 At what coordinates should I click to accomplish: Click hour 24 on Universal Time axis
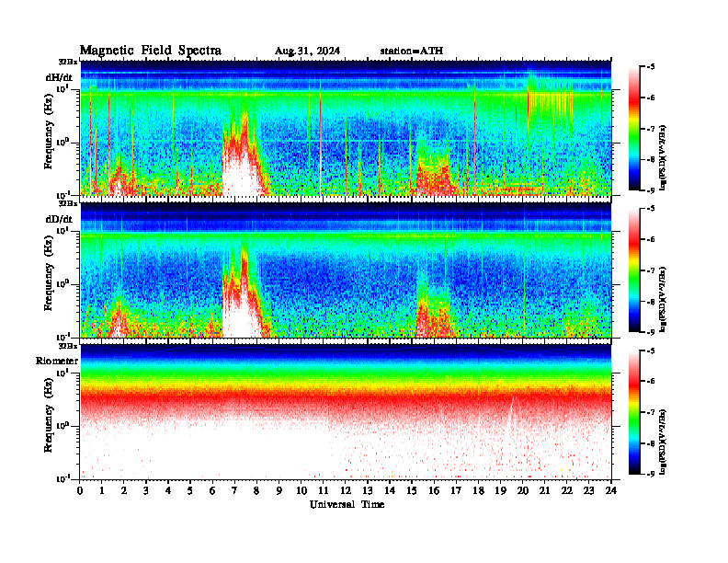pyautogui.click(x=611, y=490)
